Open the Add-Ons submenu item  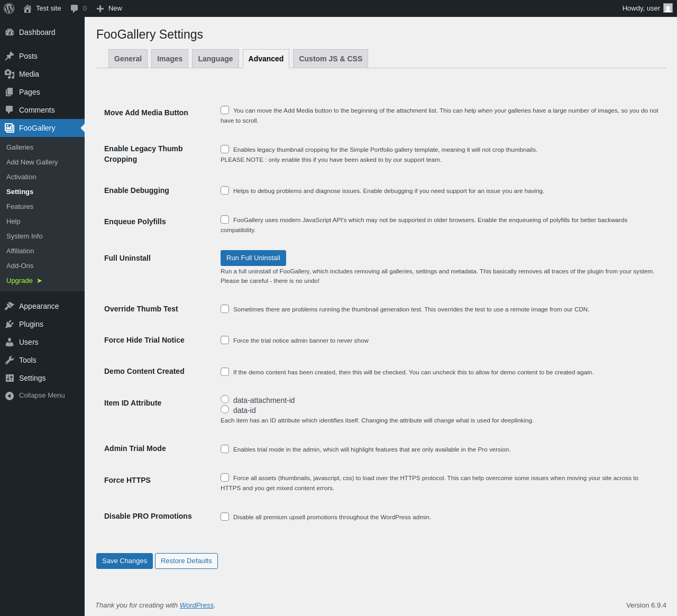click(x=42, y=266)
